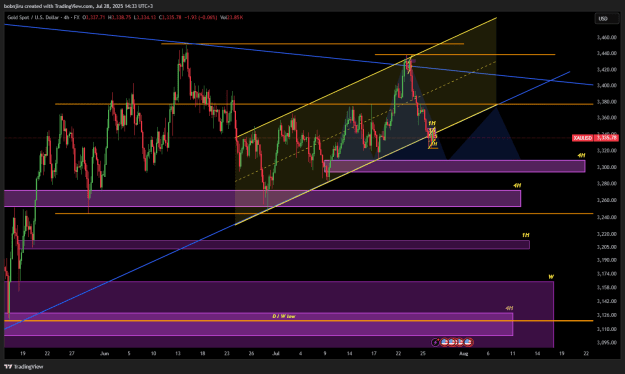Click the 3,300.00 price axis label
Viewport: 625px width, 374px height.
[607, 167]
